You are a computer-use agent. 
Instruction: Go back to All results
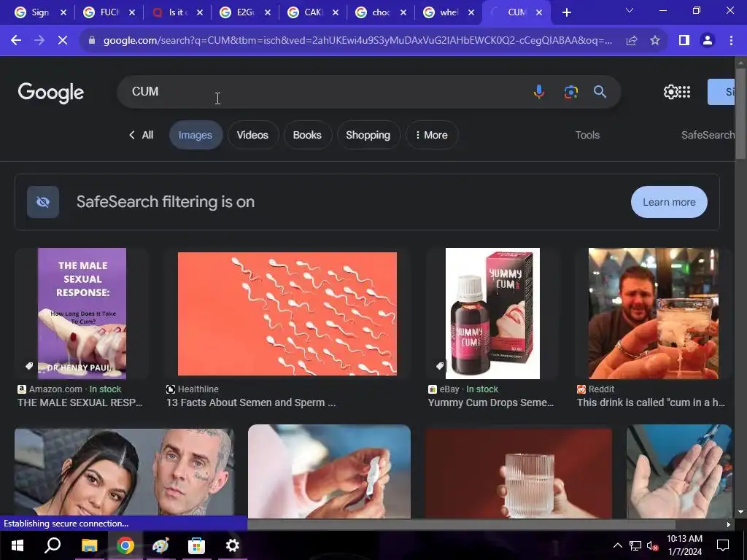coord(142,135)
